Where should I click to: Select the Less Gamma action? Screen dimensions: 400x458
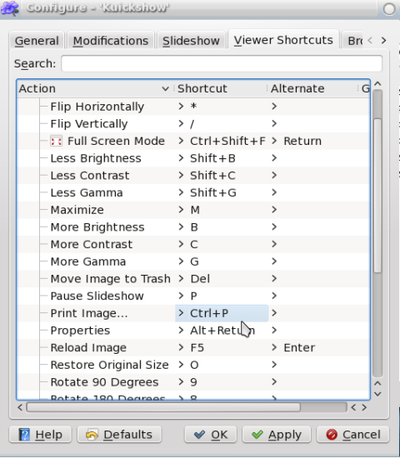pyautogui.click(x=86, y=193)
